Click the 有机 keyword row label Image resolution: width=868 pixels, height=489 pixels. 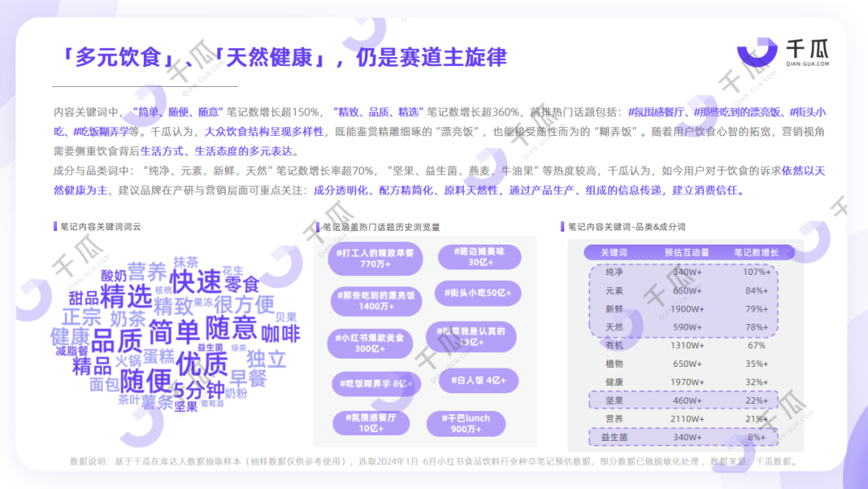(x=614, y=346)
